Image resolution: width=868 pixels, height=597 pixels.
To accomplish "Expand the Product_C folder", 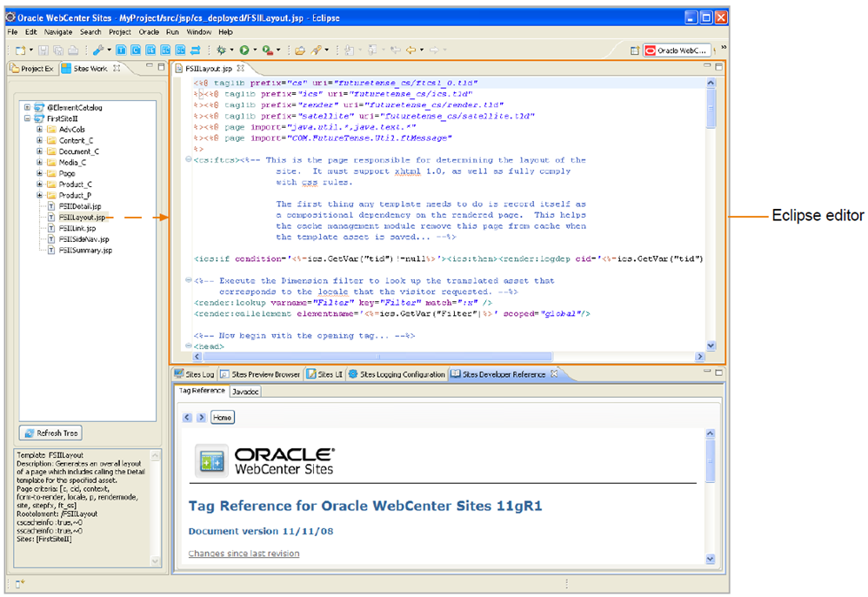I will pyautogui.click(x=39, y=184).
